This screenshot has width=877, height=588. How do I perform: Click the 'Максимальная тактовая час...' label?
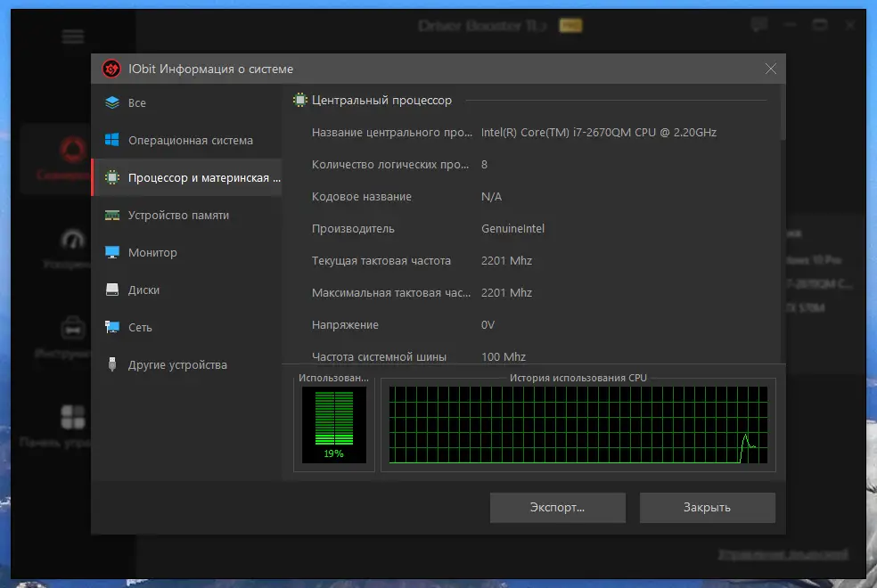391,293
